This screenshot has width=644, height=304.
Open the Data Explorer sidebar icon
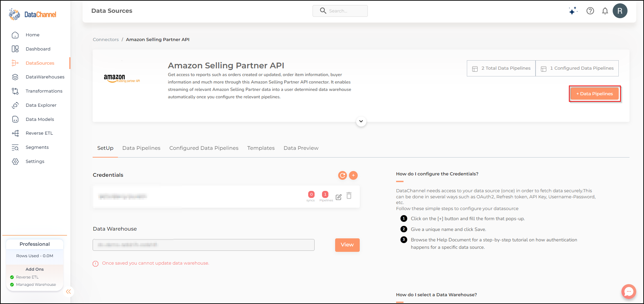[15, 105]
